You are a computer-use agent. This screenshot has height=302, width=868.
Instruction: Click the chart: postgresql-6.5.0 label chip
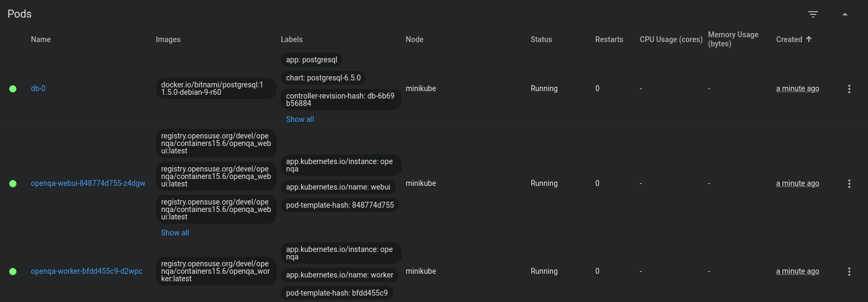[323, 78]
